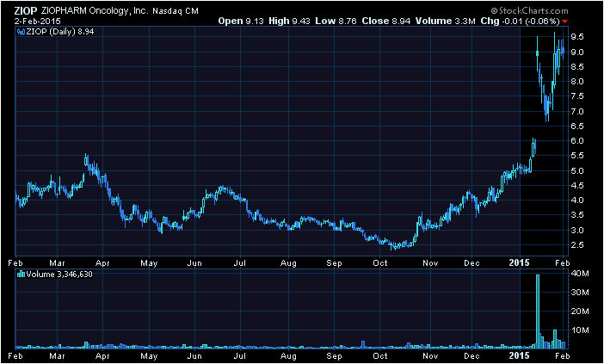
Task: Click the 3.0 price axis label
Action: tap(577, 231)
